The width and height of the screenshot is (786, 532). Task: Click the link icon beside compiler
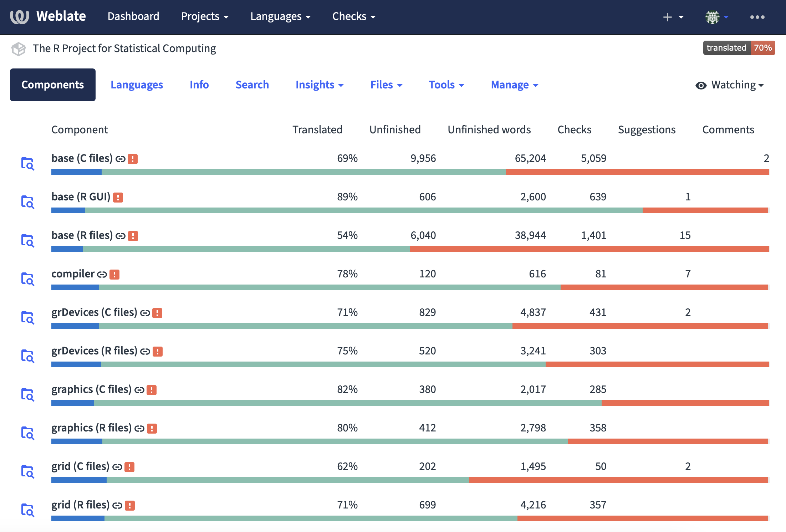pos(101,274)
